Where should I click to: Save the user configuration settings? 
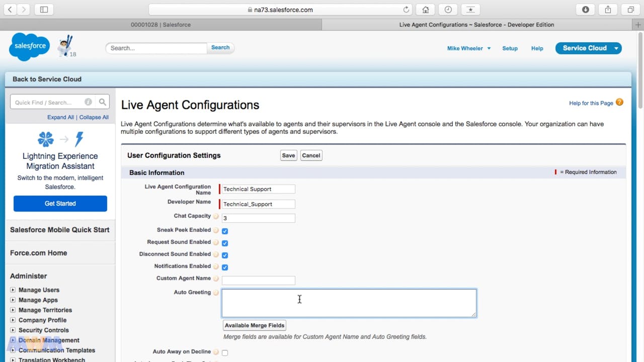pyautogui.click(x=288, y=155)
